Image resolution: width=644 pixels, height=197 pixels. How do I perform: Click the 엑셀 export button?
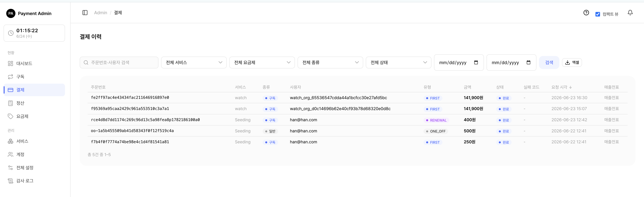[x=572, y=63]
